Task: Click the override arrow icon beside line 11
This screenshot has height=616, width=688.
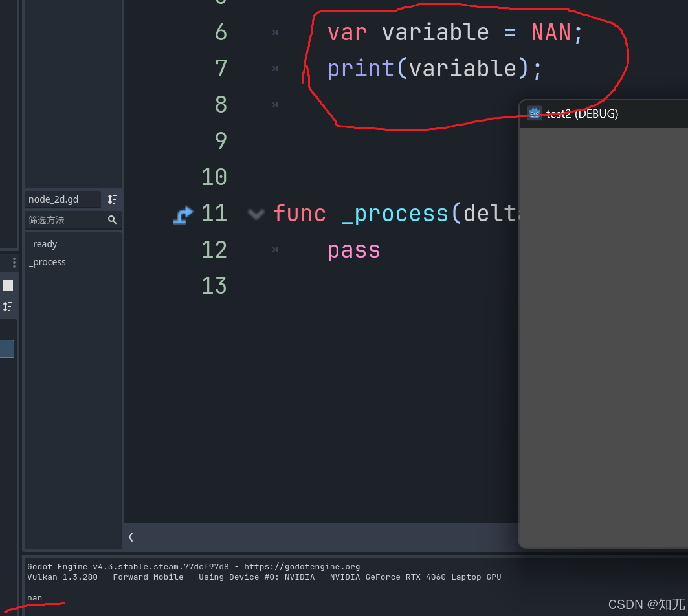Action: [x=183, y=213]
